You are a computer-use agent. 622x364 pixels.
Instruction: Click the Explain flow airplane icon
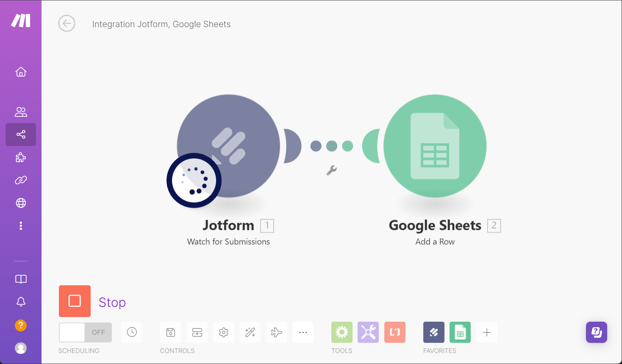pyautogui.click(x=277, y=332)
